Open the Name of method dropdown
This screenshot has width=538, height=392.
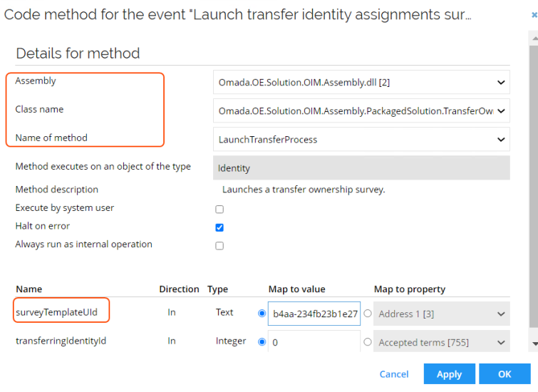click(x=361, y=140)
